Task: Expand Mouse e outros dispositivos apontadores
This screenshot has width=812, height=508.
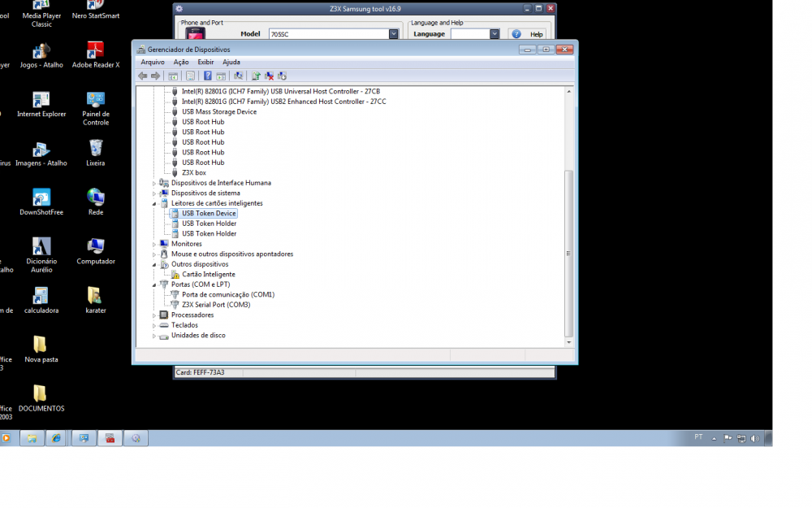Action: click(153, 254)
